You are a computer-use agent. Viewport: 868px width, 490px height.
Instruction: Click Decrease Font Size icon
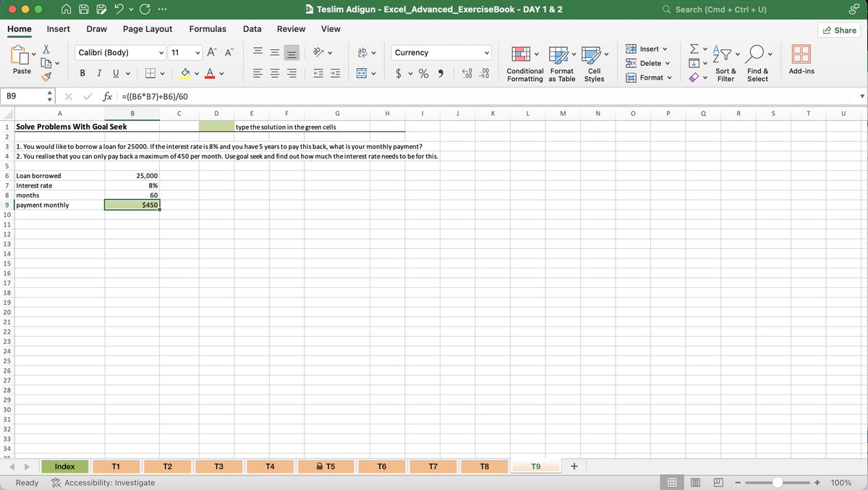click(x=229, y=52)
